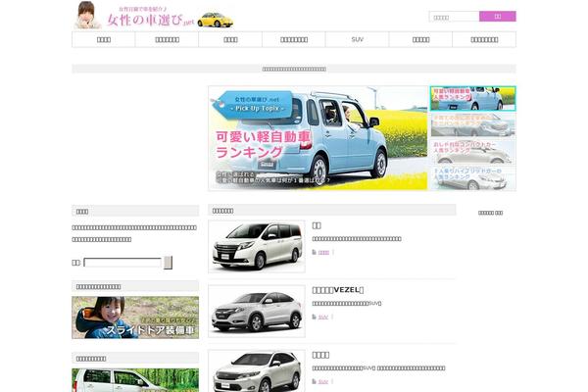The image size is (588, 392).
Task: Open the sidebar banner showing a car in a forest
Action: pyautogui.click(x=135, y=380)
